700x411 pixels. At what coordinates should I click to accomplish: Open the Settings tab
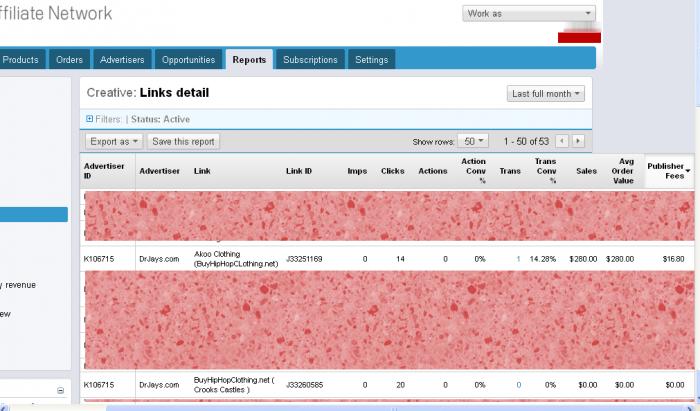click(371, 59)
